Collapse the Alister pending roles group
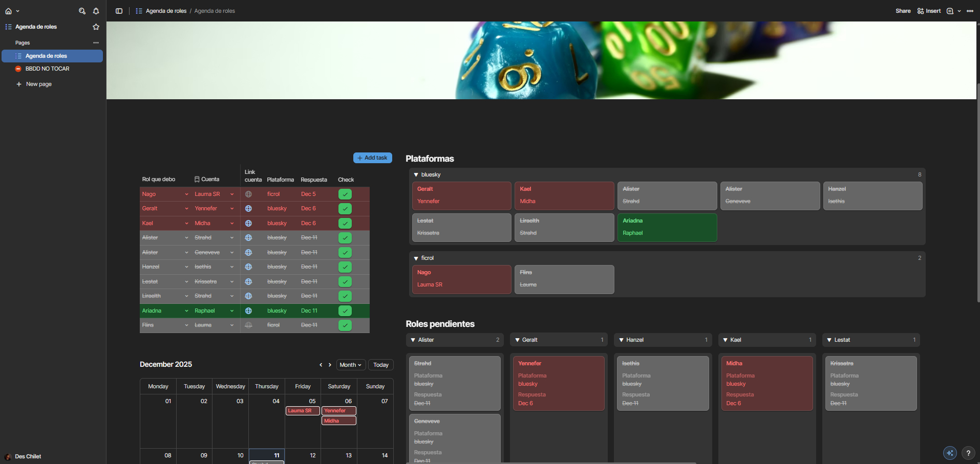980x464 pixels. (x=413, y=340)
